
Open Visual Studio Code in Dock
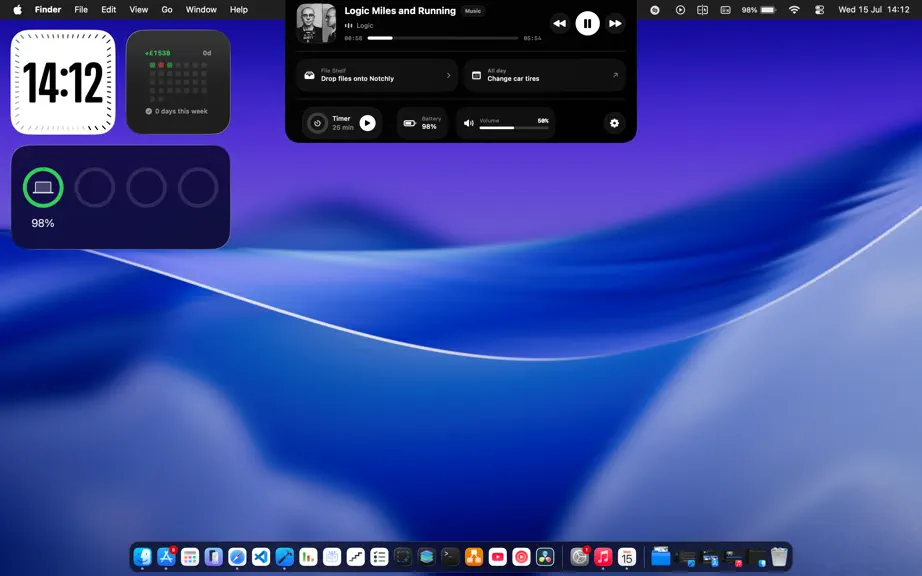[261, 557]
